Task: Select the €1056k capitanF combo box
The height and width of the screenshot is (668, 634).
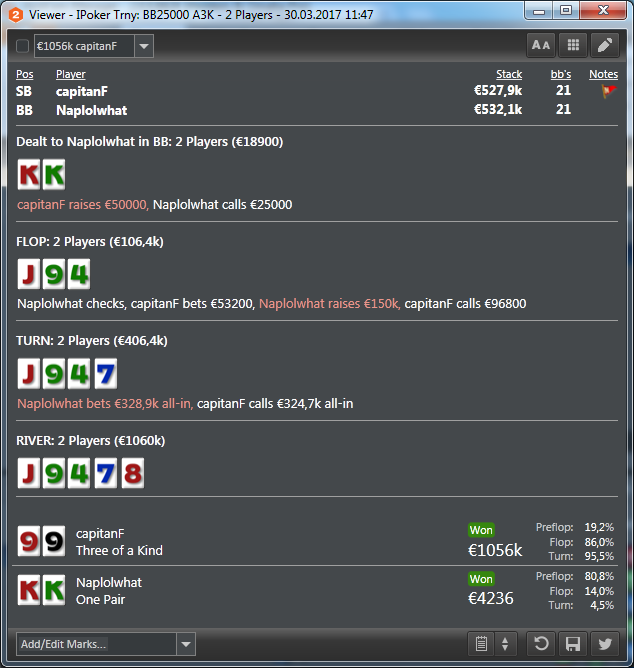Action: pyautogui.click(x=94, y=46)
